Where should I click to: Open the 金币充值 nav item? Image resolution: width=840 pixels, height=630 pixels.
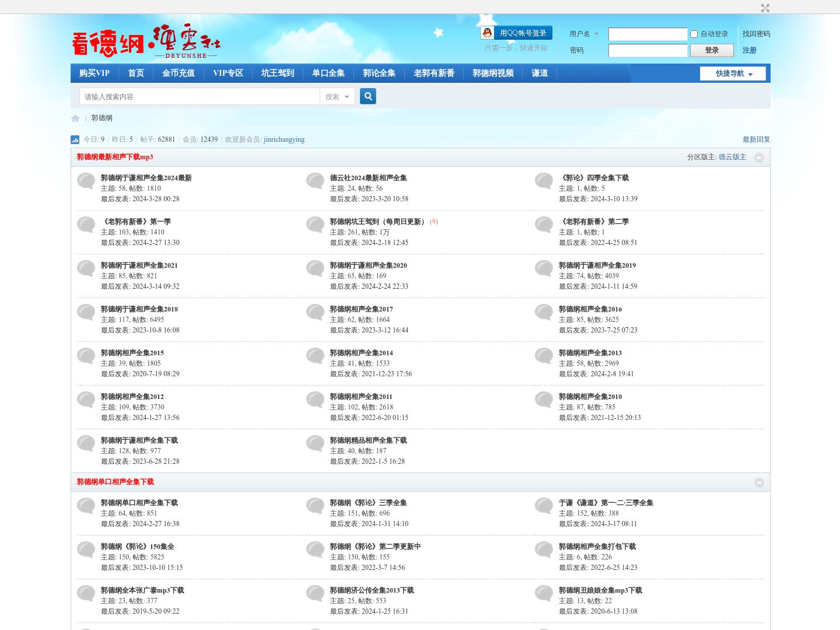point(178,73)
